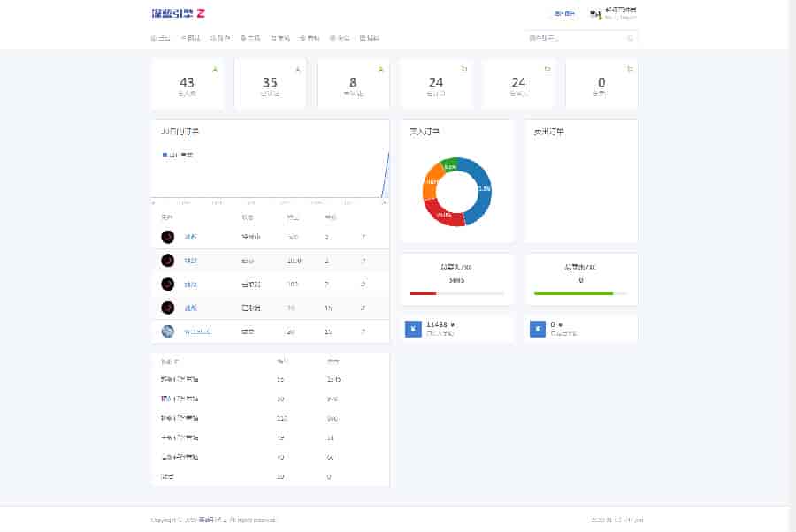The image size is (796, 532).
Task: Open the statistics card showing 43
Action: pyautogui.click(x=187, y=84)
